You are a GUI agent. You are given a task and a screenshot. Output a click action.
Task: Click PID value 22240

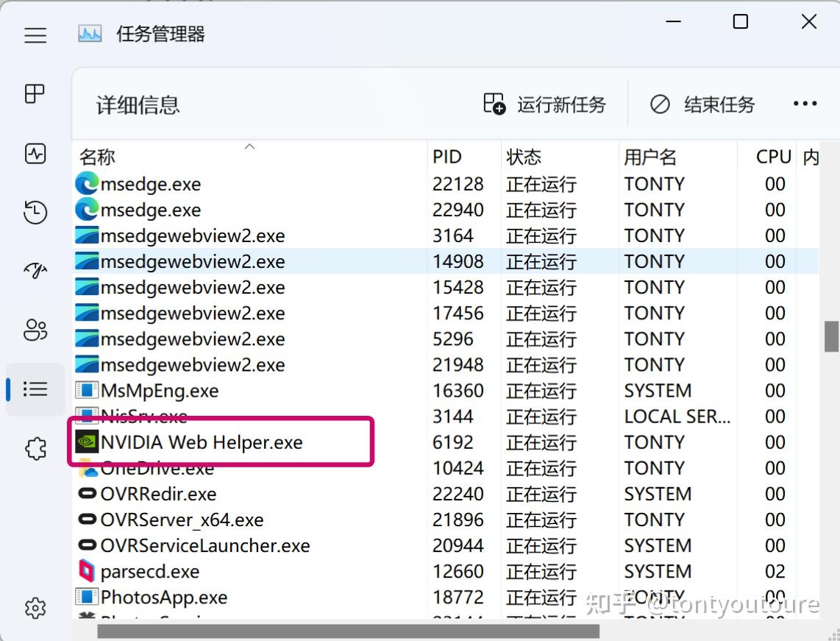(458, 494)
